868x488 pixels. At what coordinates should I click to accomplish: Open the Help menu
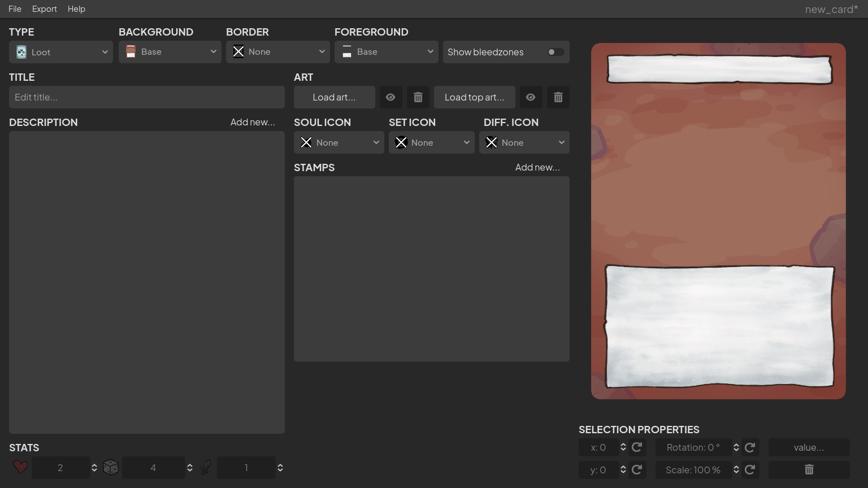pyautogui.click(x=76, y=9)
